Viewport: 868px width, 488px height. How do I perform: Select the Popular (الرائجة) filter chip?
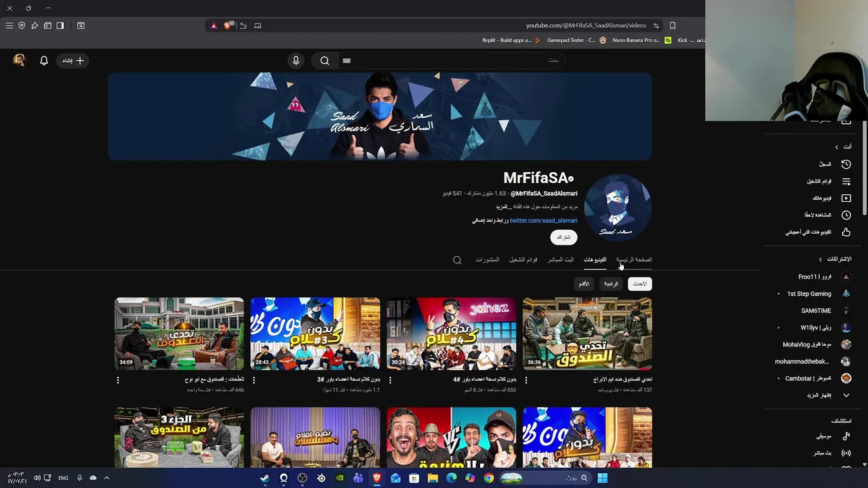pyautogui.click(x=611, y=284)
